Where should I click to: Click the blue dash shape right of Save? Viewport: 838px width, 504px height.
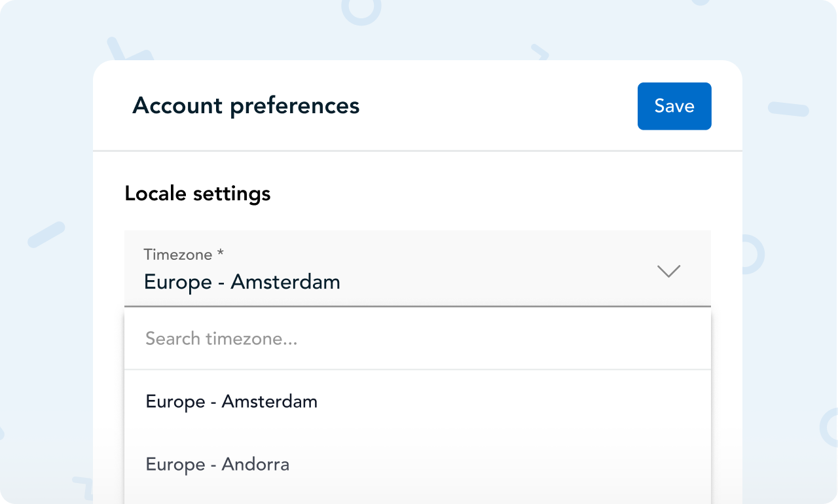tap(788, 109)
